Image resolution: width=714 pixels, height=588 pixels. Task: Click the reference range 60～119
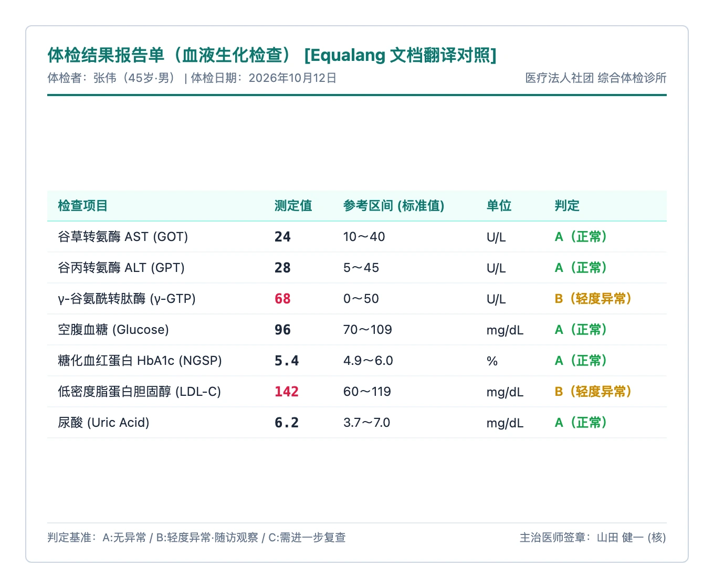[367, 392]
